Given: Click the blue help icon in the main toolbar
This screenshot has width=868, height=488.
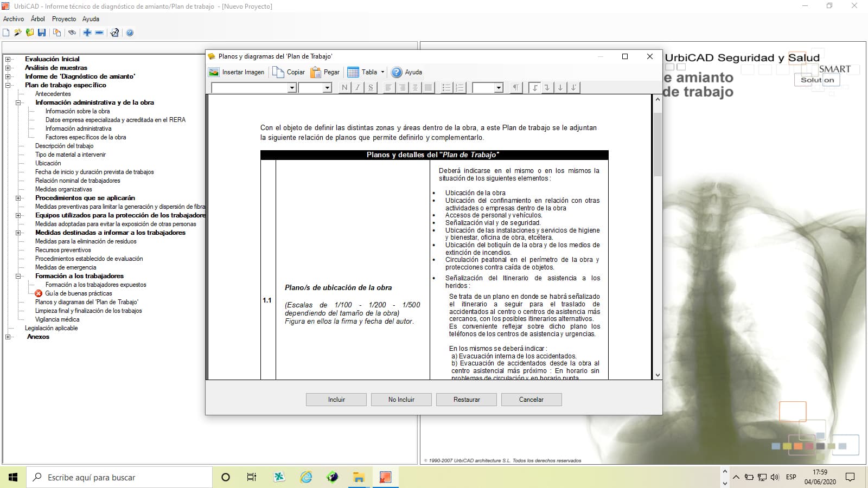Looking at the screenshot, I should (130, 33).
